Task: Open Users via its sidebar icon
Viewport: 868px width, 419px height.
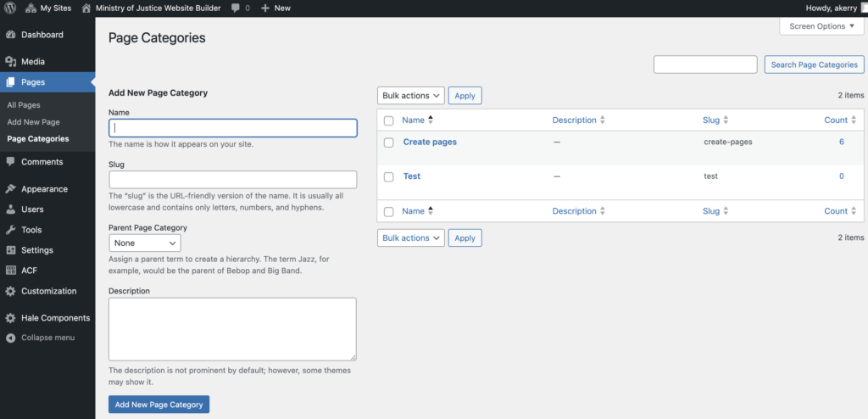Action: 10,209
